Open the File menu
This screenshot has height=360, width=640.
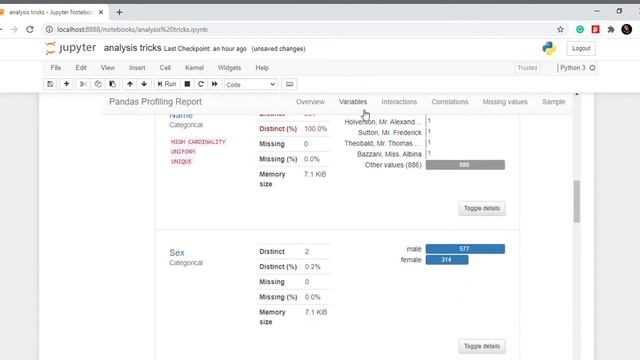click(56, 68)
